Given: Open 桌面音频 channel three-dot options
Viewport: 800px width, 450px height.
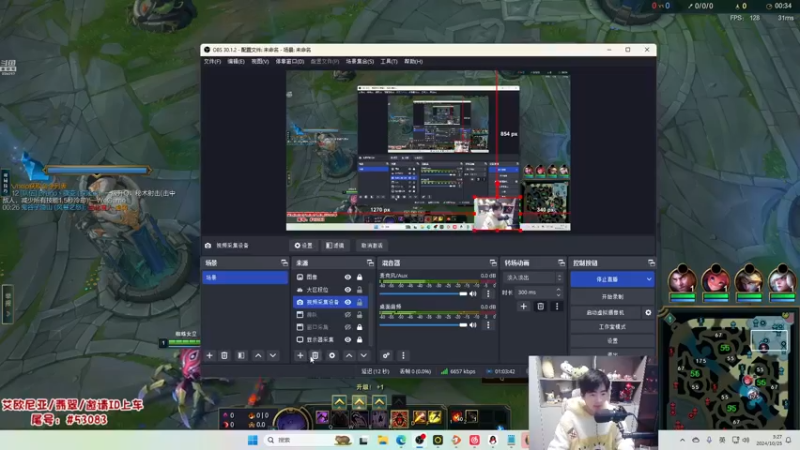Looking at the screenshot, I should [x=488, y=324].
